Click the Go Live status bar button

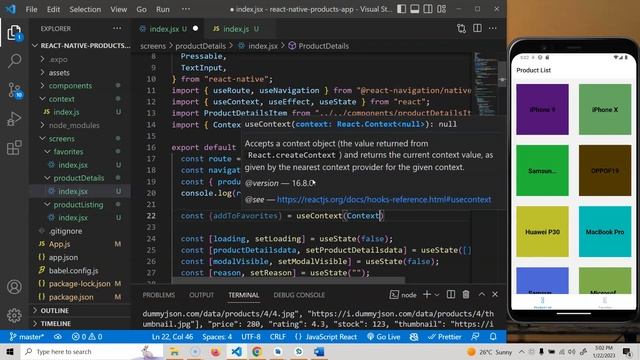(x=384, y=337)
